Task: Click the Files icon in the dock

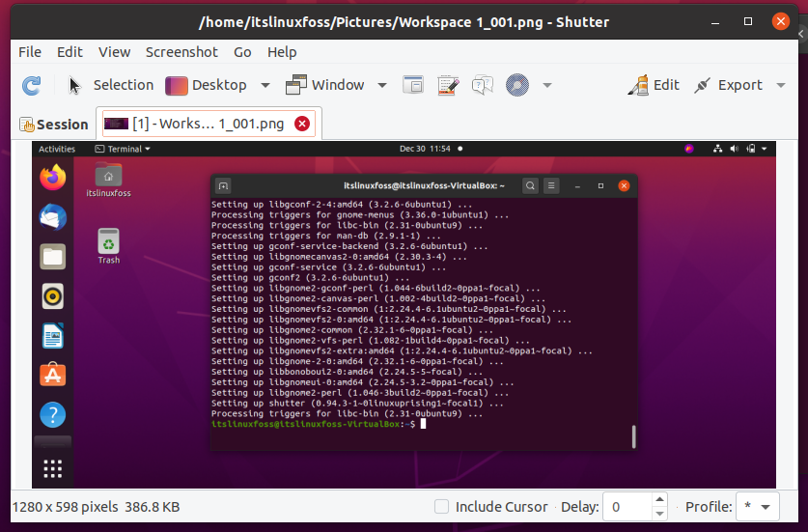Action: 52,257
